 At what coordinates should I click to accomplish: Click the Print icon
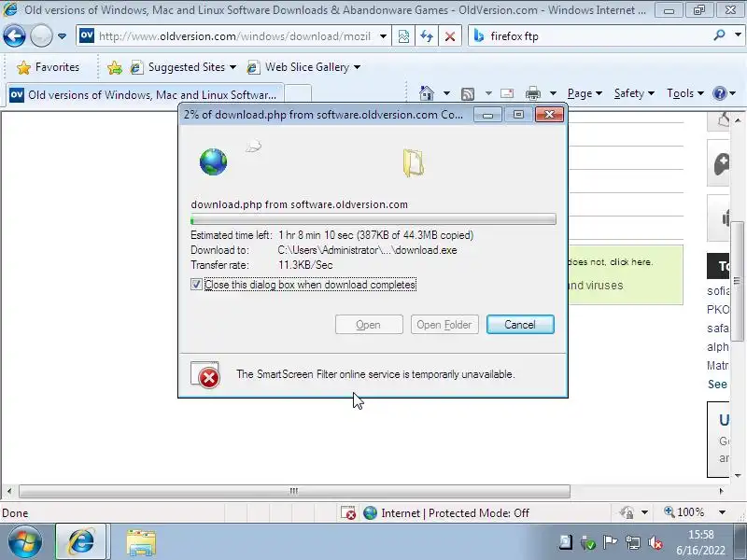point(533,93)
